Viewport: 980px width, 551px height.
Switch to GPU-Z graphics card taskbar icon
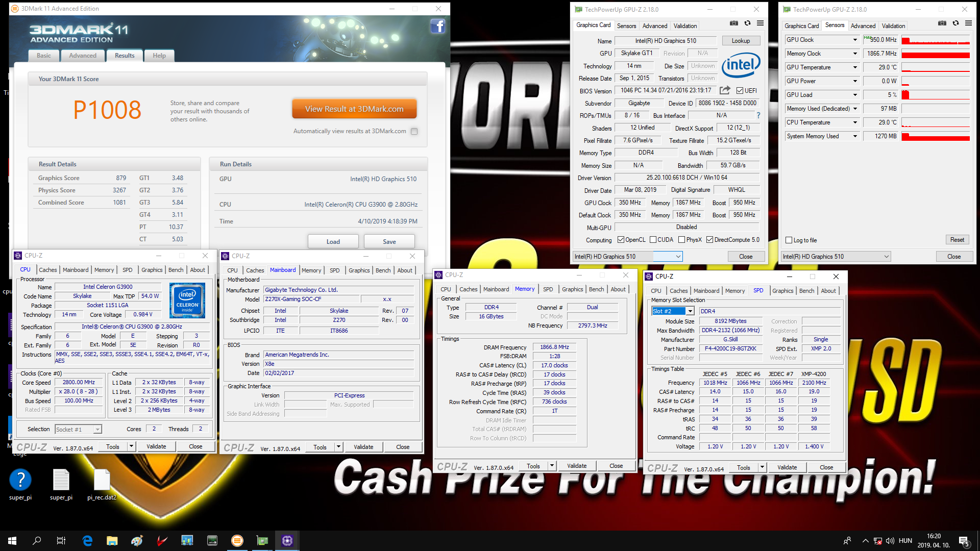[x=262, y=541]
